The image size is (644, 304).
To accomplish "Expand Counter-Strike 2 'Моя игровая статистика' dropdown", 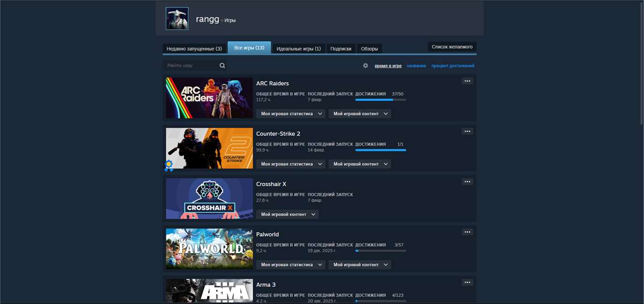I will [290, 164].
